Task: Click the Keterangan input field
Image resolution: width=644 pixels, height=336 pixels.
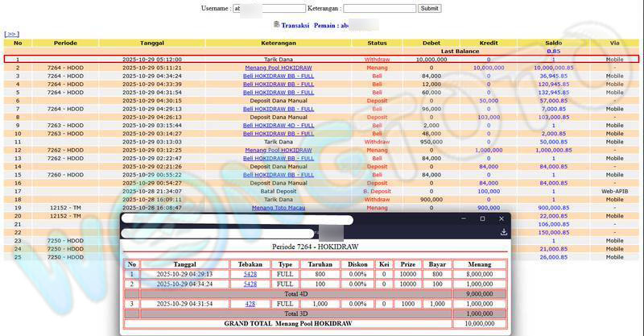Action: tap(379, 8)
